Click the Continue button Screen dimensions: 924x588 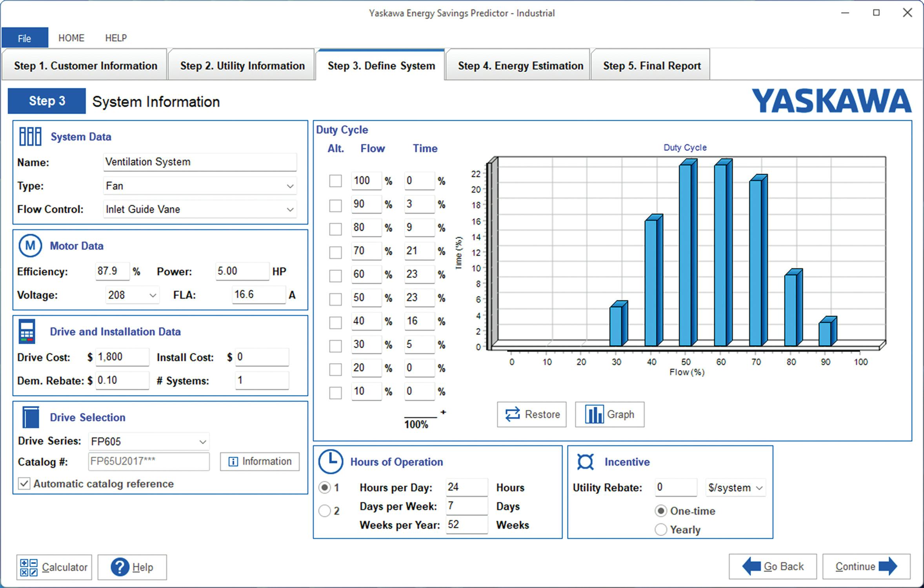coord(866,566)
